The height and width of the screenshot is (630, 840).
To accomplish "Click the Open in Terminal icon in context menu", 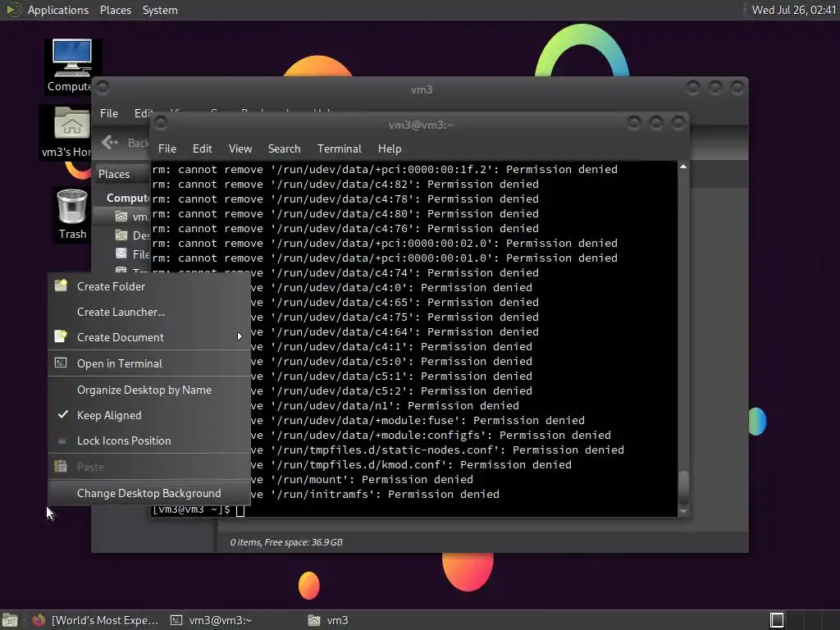I will coord(61,363).
